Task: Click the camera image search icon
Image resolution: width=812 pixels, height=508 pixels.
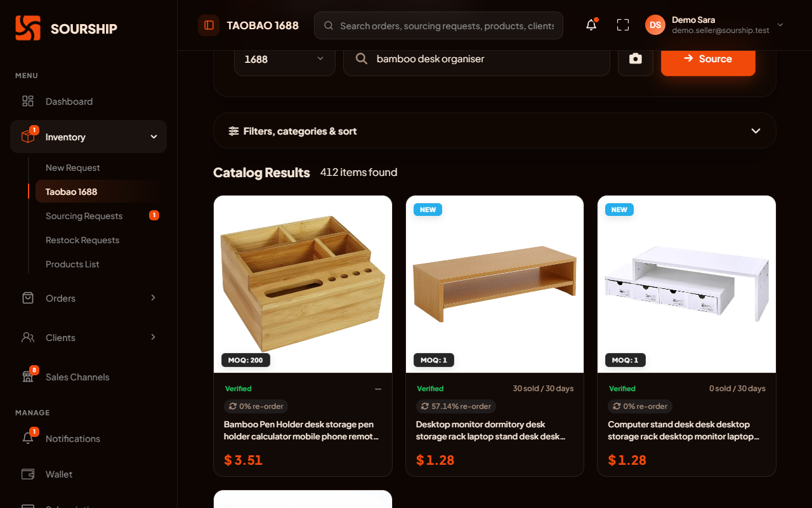Action: click(x=636, y=59)
